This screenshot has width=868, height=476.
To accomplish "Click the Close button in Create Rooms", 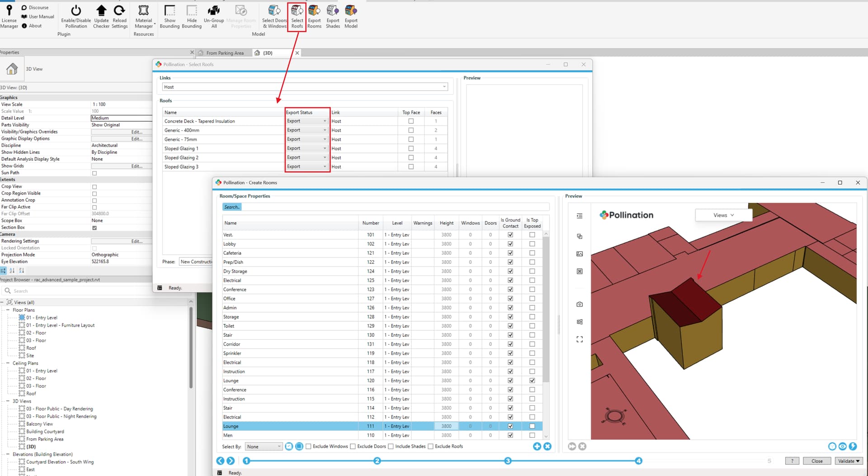I will 817,461.
